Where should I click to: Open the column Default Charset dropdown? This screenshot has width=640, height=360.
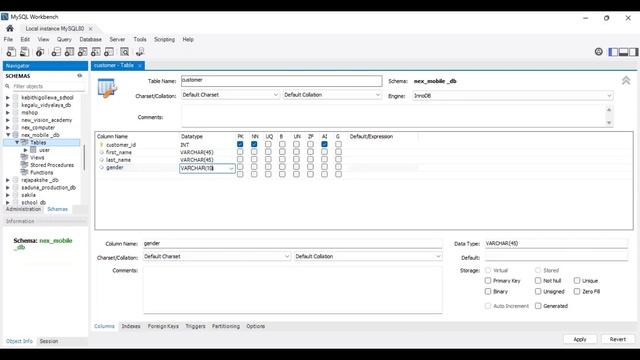(x=216, y=256)
